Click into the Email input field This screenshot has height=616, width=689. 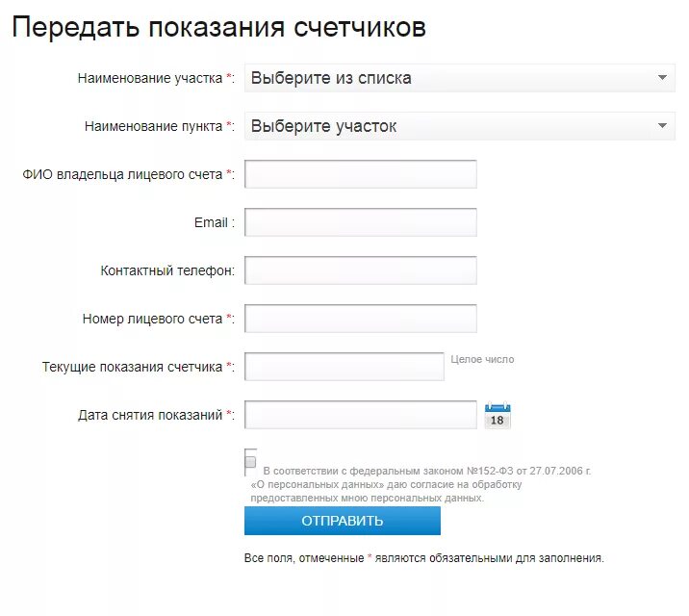pos(361,222)
